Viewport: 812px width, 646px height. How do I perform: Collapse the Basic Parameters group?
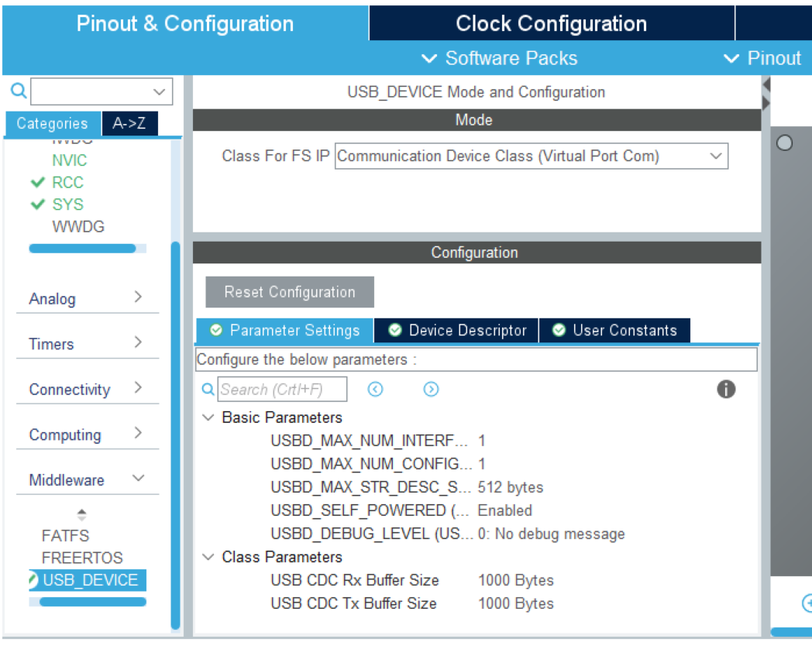pyautogui.click(x=208, y=417)
